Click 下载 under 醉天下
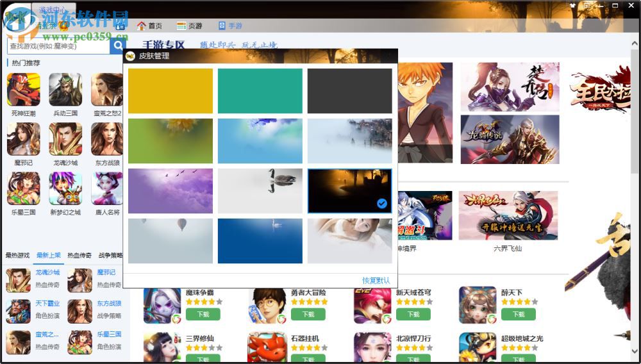This screenshot has height=364, width=641. click(519, 314)
